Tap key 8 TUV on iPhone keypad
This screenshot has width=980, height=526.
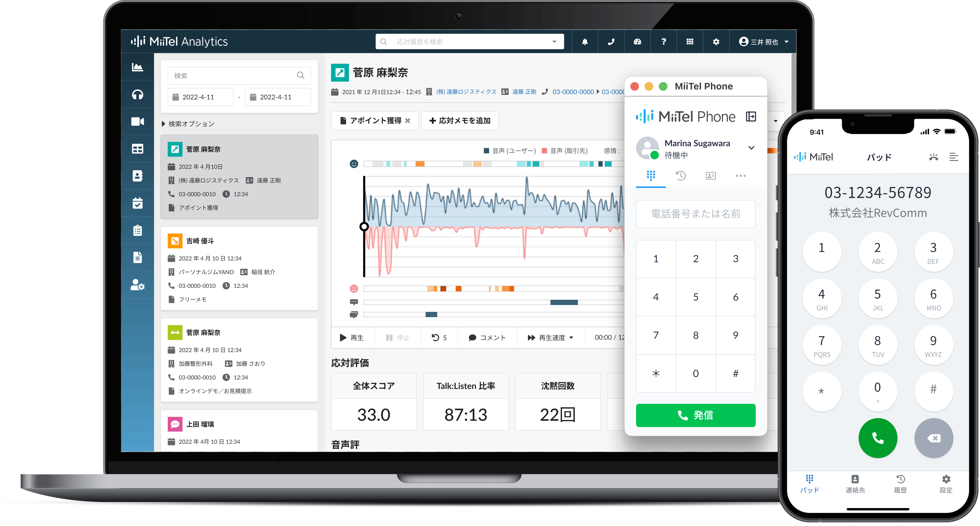[x=877, y=345]
